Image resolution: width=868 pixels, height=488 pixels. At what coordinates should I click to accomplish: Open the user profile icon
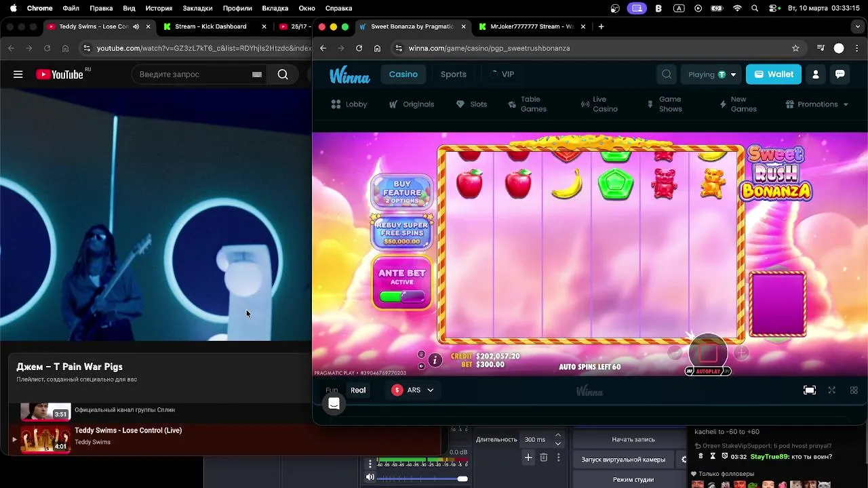pos(816,75)
